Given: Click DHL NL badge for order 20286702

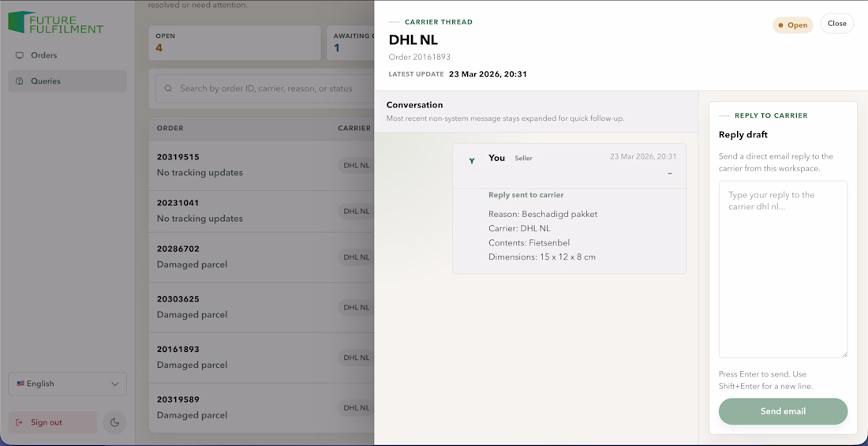Looking at the screenshot, I should click(x=357, y=257).
